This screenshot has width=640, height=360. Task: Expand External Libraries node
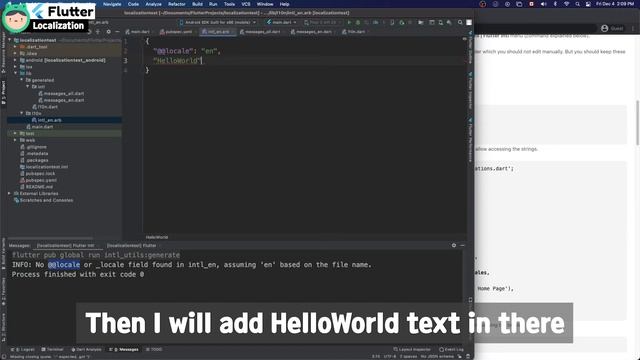tap(10, 193)
